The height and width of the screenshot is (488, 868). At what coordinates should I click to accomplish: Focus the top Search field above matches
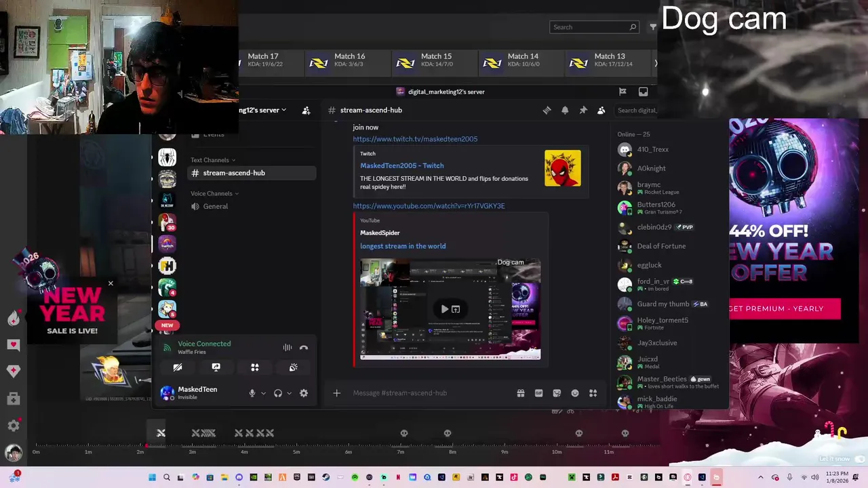point(594,27)
